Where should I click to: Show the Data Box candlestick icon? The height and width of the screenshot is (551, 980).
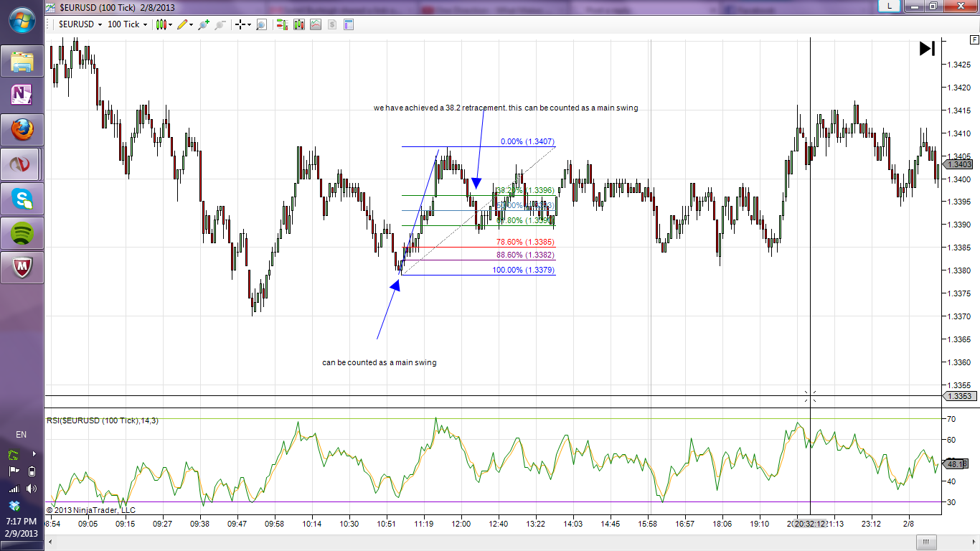coord(298,24)
